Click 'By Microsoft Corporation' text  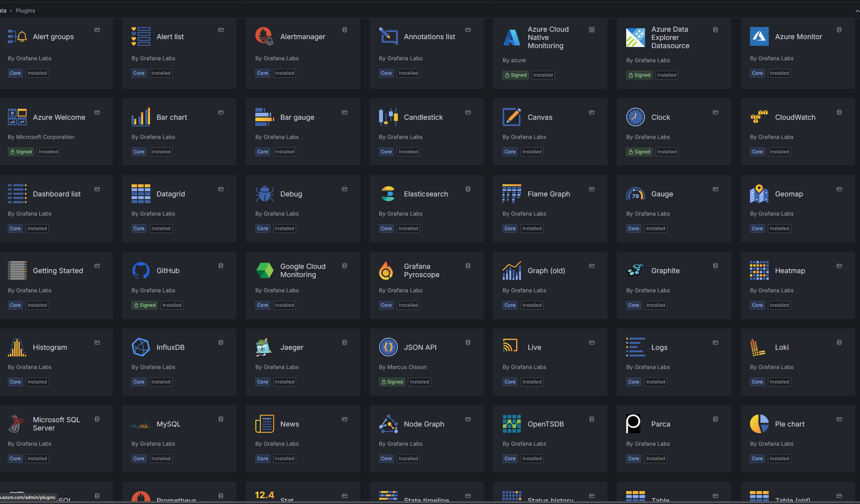[x=41, y=137]
